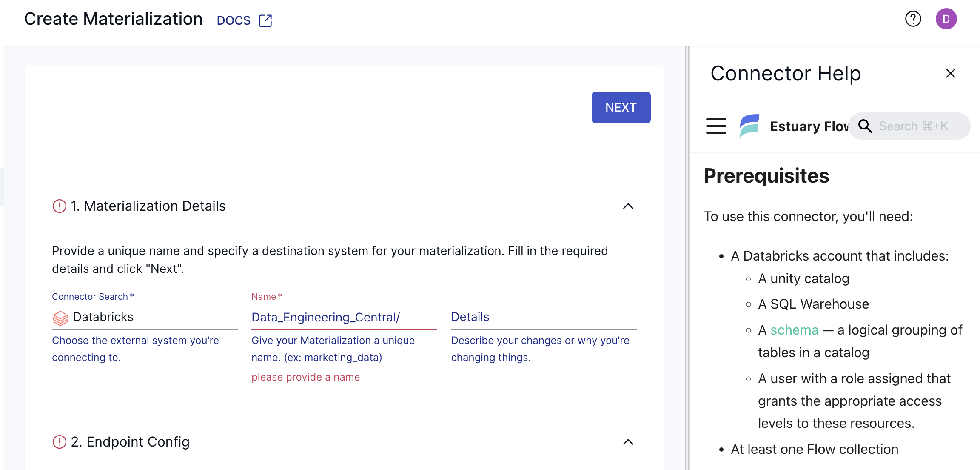
Task: Click the Endpoint Config error warning icon
Action: point(59,442)
